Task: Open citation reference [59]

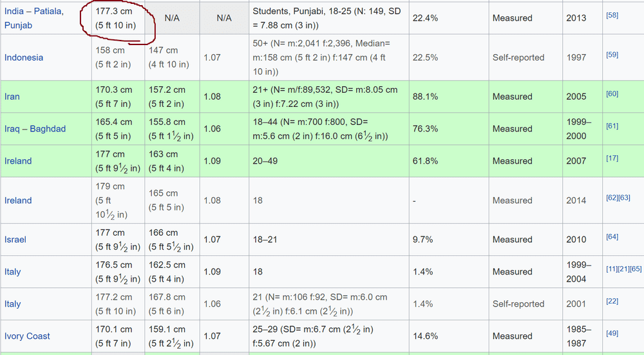Action: tap(612, 55)
